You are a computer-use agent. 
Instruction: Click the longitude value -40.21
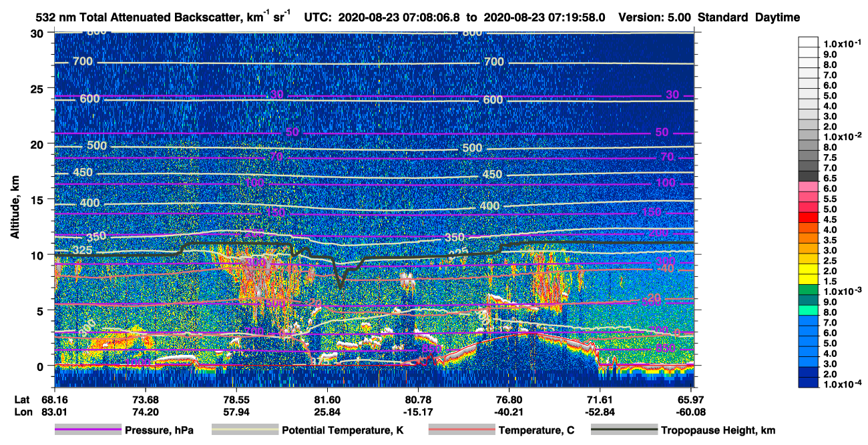point(509,412)
